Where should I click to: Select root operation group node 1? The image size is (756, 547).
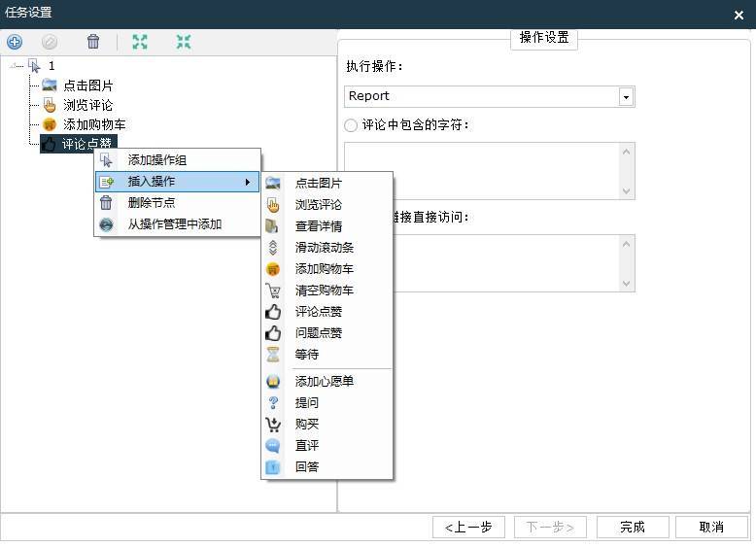point(52,65)
